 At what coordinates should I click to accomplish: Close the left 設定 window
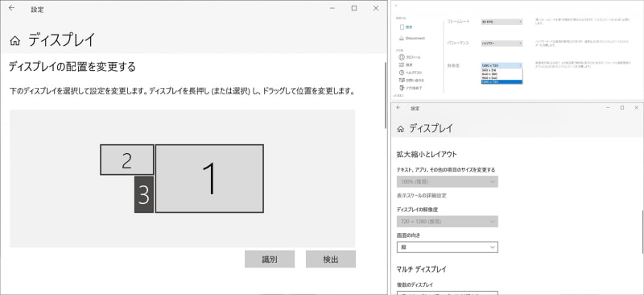coord(376,8)
